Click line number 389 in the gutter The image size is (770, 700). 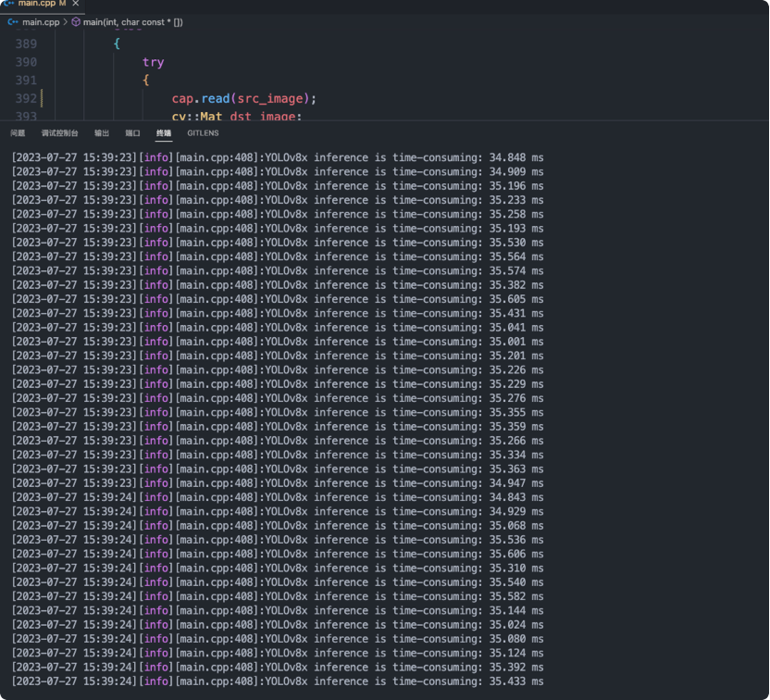click(x=26, y=44)
